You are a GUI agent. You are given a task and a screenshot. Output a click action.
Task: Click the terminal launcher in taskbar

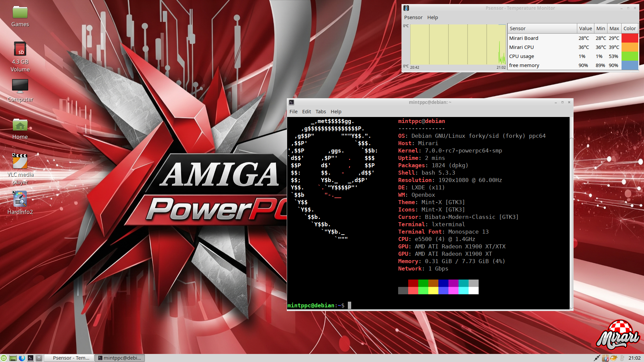point(31,358)
